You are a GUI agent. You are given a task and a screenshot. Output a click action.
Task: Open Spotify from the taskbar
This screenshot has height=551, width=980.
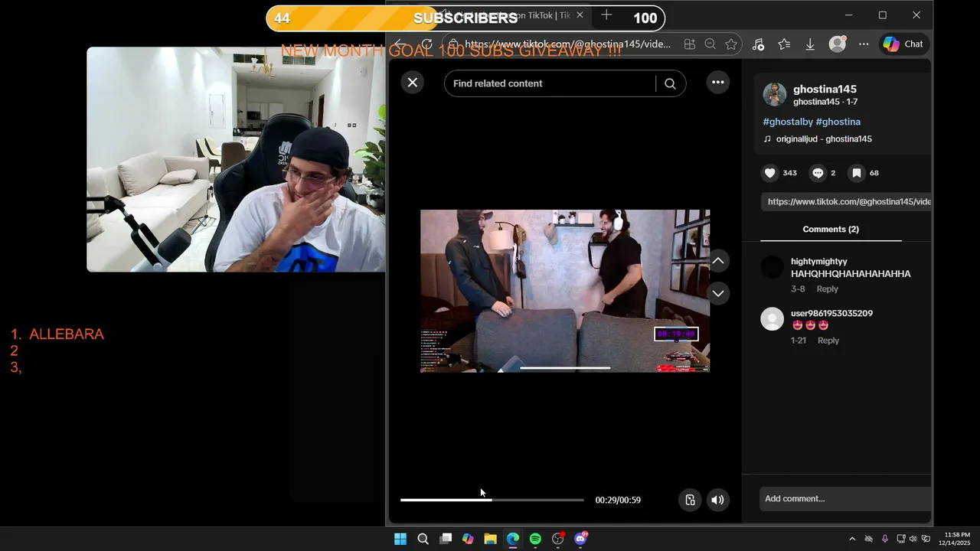535,539
